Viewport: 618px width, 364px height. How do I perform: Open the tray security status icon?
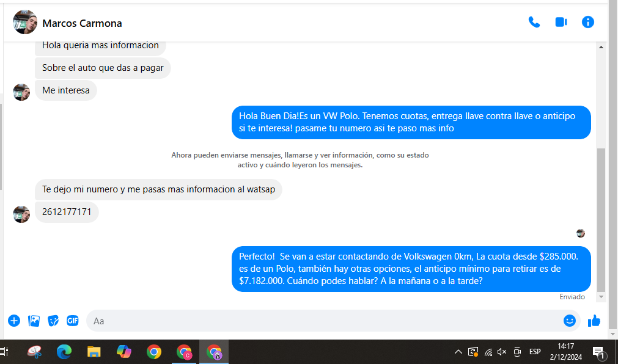tap(473, 352)
